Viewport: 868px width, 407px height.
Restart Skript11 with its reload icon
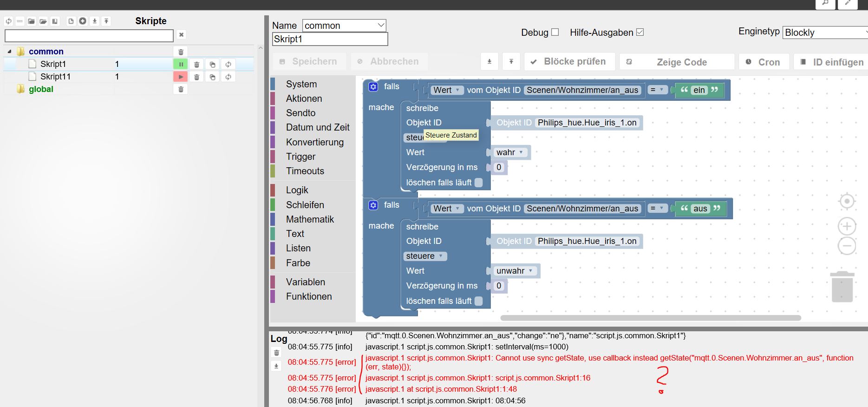[228, 77]
